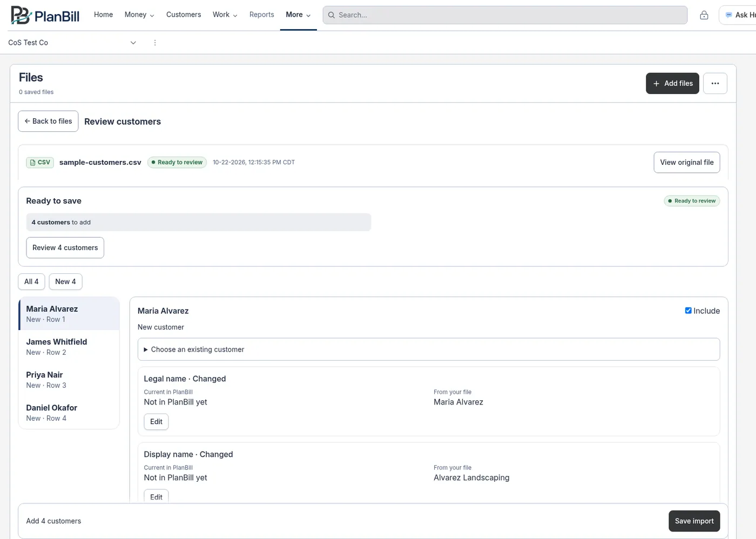756x539 pixels.
Task: Select Priya Nair Row 3
Action: tap(69, 380)
